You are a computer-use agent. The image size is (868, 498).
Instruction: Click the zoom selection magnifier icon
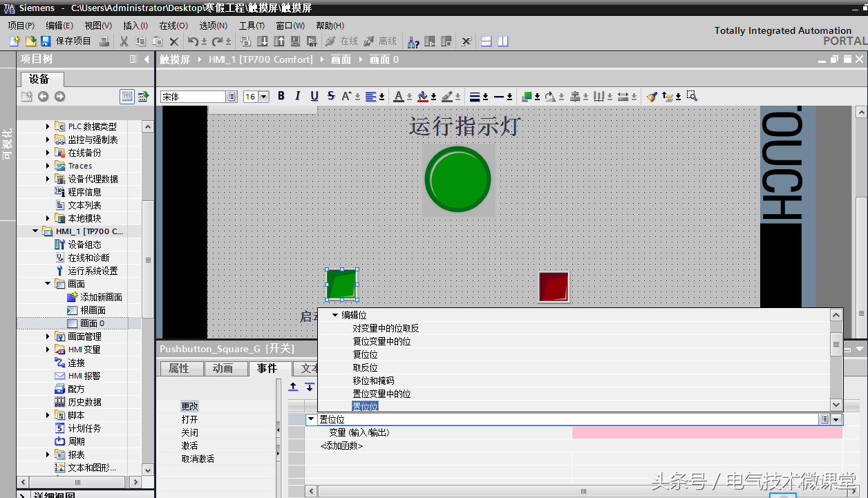pyautogui.click(x=692, y=97)
